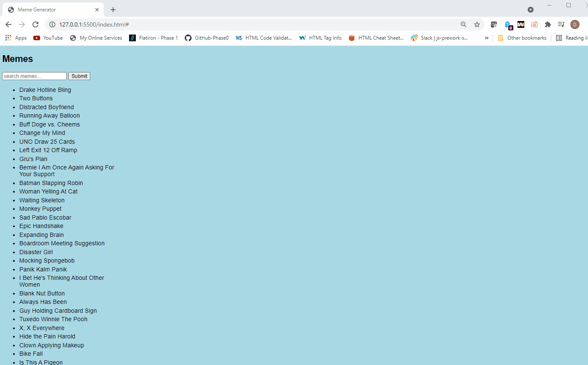This screenshot has width=588, height=365.
Task: Open the media controls playlist icon
Action: [561, 24]
